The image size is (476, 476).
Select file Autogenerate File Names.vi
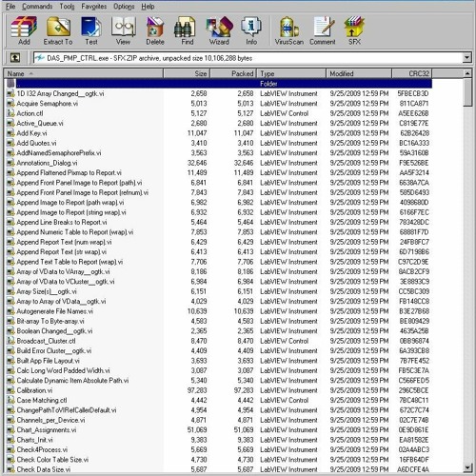point(55,311)
